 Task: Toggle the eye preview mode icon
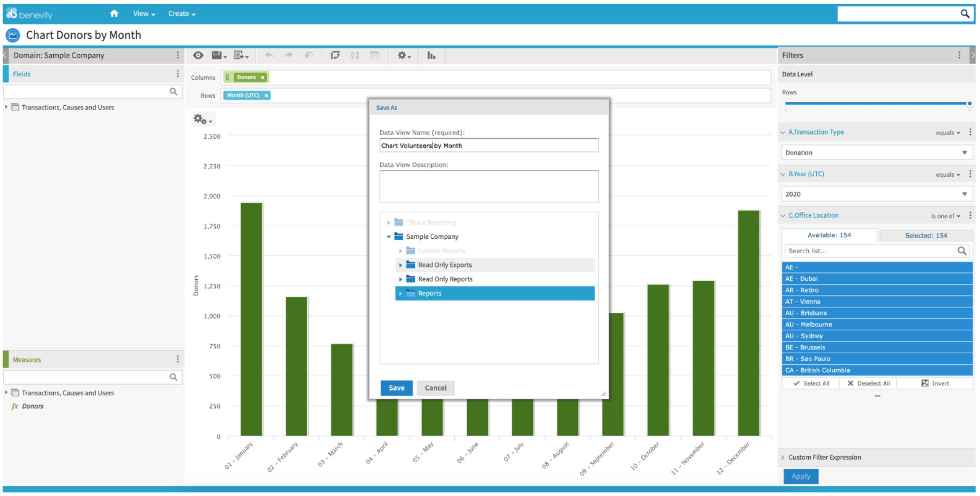click(x=198, y=55)
